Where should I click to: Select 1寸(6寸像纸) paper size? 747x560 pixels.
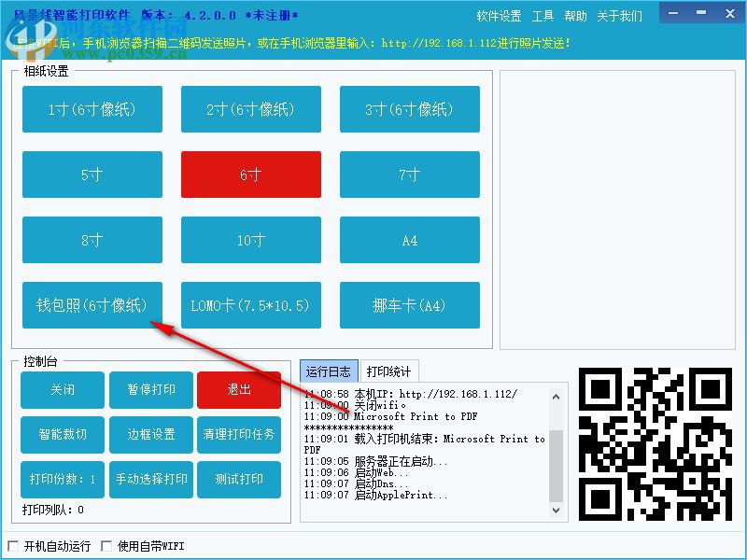(x=92, y=109)
